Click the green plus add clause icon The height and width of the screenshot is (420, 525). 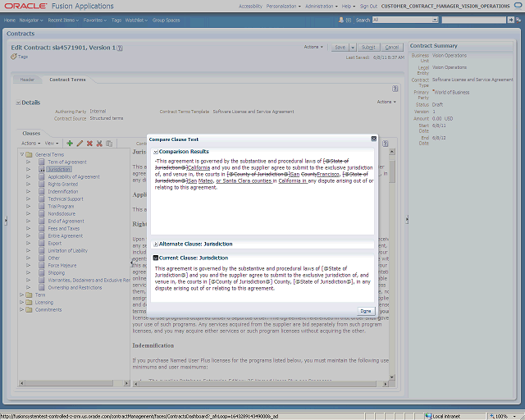[x=70, y=144]
